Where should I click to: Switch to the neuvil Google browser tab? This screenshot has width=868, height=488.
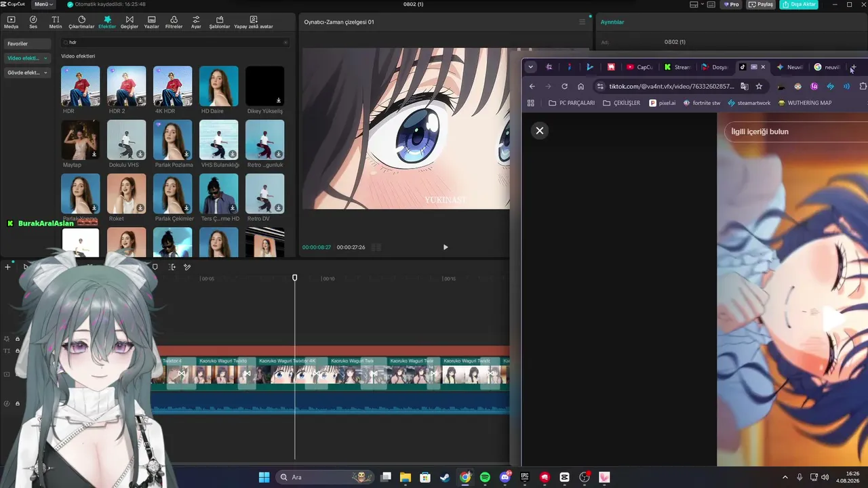pos(827,67)
